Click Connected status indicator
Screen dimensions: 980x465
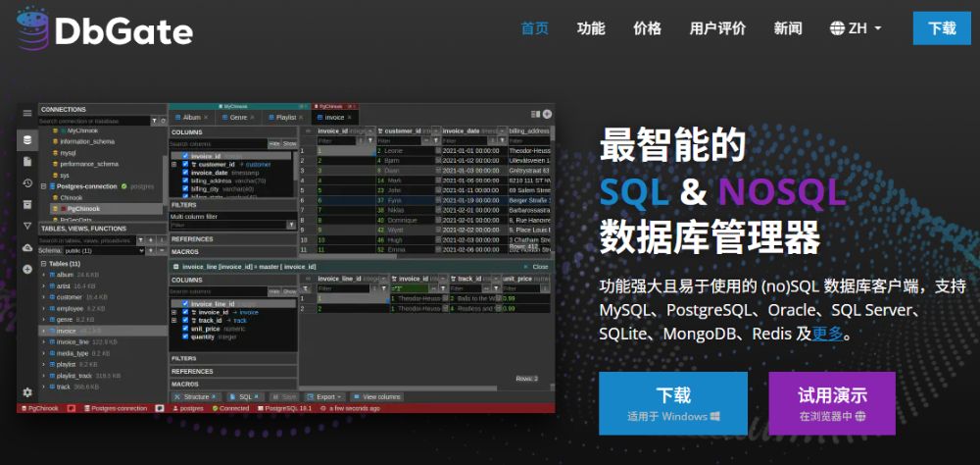[230, 408]
